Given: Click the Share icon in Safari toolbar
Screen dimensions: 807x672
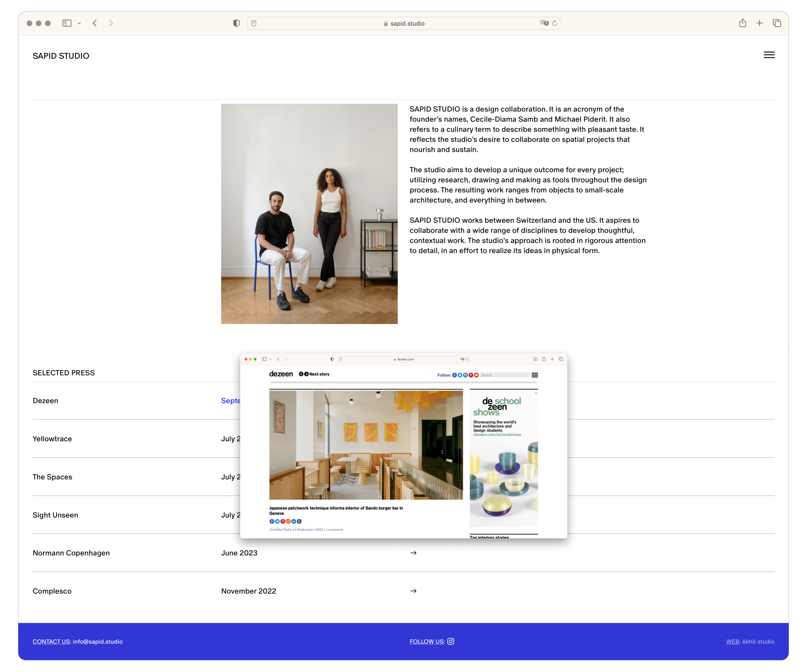Looking at the screenshot, I should 742,23.
